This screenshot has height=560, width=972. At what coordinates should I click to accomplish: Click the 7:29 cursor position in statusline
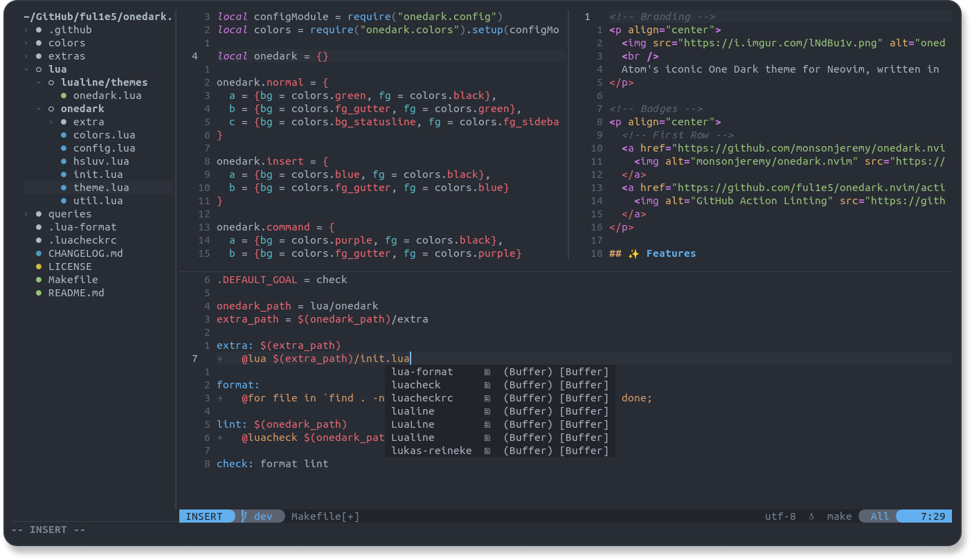933,516
